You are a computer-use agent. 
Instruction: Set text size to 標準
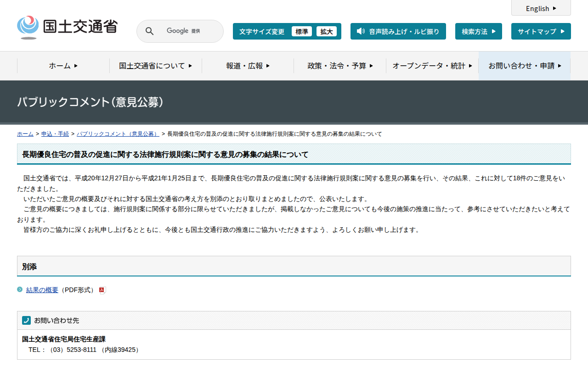pyautogui.click(x=301, y=31)
